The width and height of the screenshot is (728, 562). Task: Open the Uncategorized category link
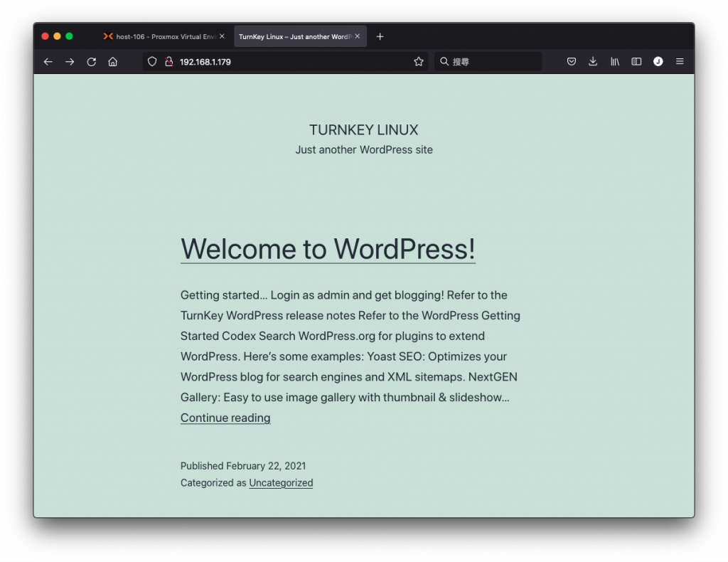281,483
